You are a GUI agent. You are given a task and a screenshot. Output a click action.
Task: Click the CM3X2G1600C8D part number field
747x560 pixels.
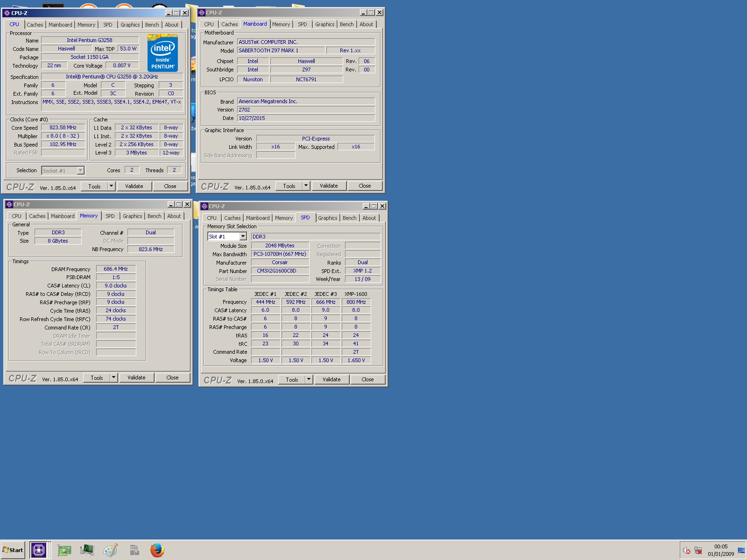pos(280,271)
